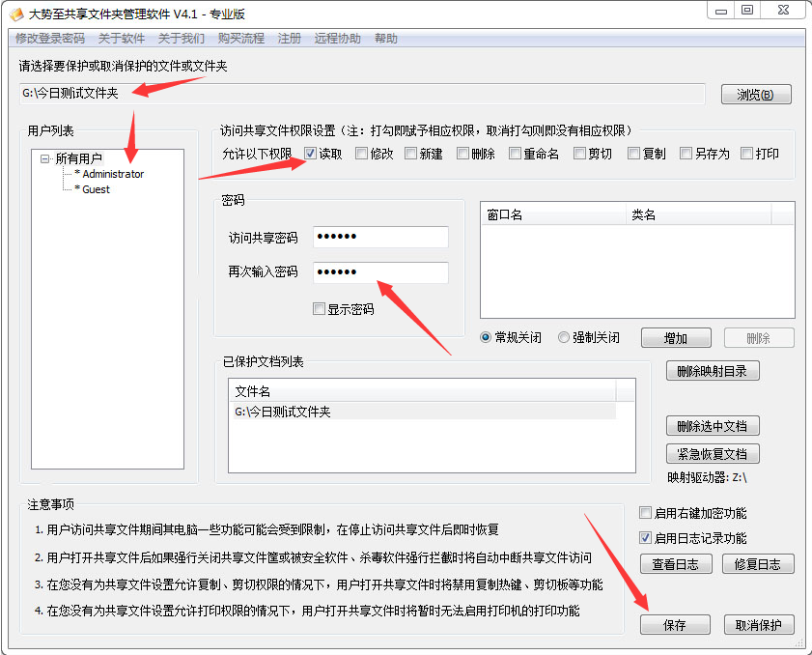The width and height of the screenshot is (812, 655).
Task: Click the 取消保护 button
Action: point(759,625)
